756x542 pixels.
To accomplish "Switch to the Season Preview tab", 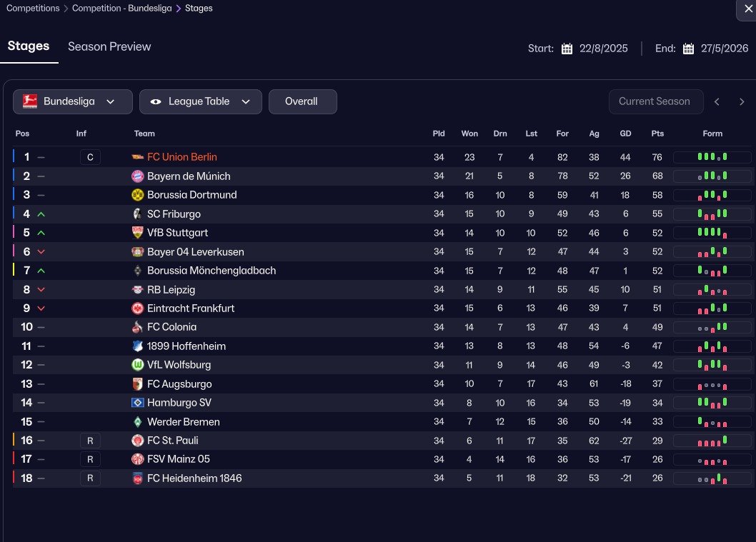I will [109, 46].
